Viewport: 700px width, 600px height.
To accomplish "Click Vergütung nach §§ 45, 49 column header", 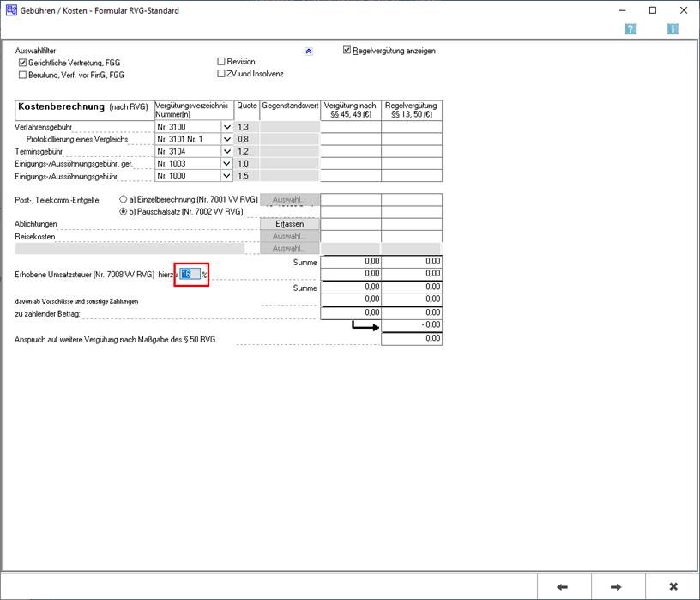I will [351, 110].
